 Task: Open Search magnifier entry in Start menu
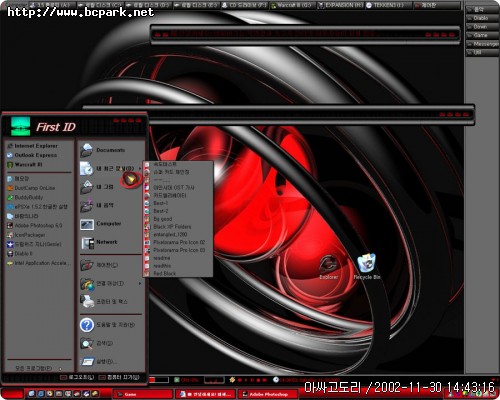coord(97,343)
